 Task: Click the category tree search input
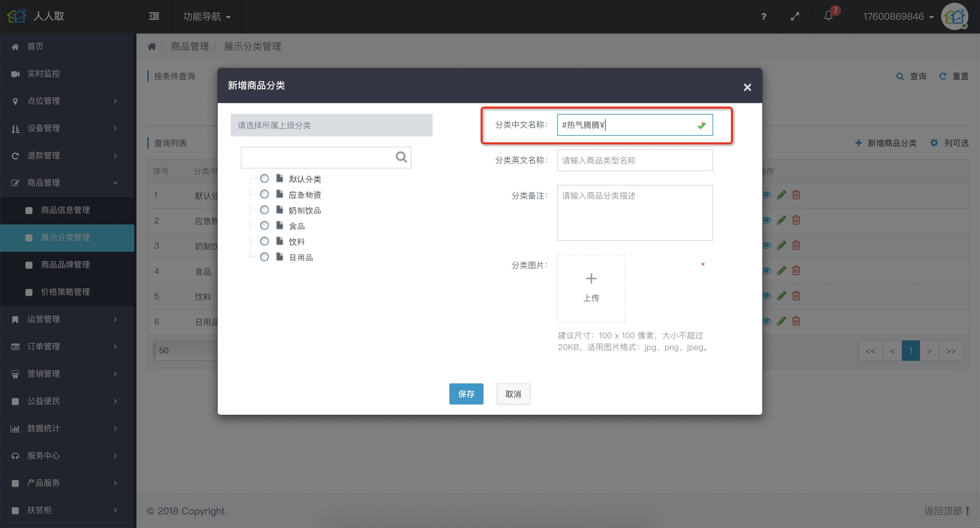click(326, 158)
